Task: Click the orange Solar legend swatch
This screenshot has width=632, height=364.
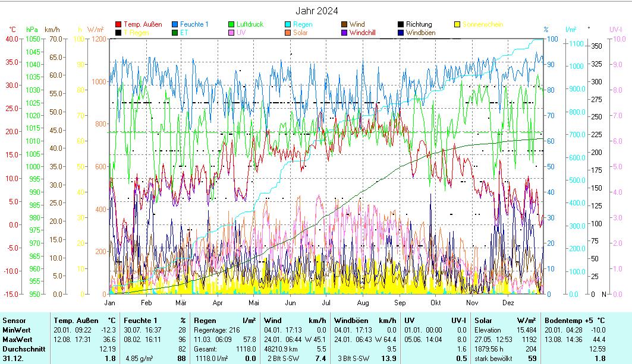Action: (288, 33)
